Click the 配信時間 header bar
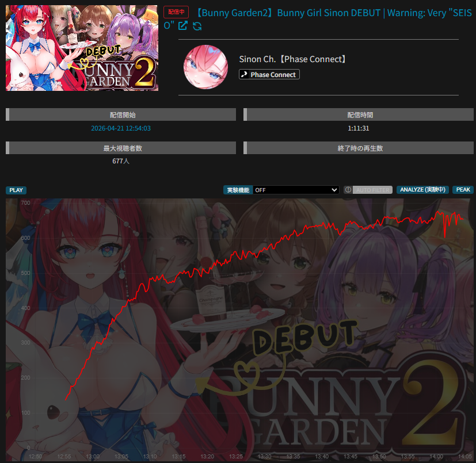The image size is (476, 463). pyautogui.click(x=359, y=114)
